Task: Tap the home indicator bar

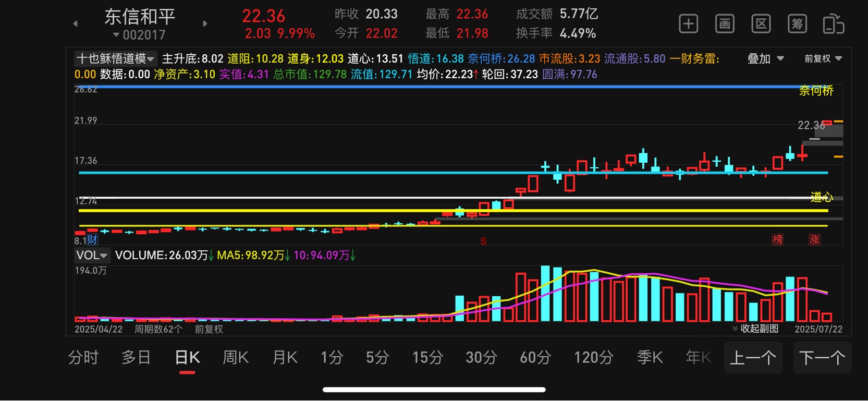Action: click(434, 390)
